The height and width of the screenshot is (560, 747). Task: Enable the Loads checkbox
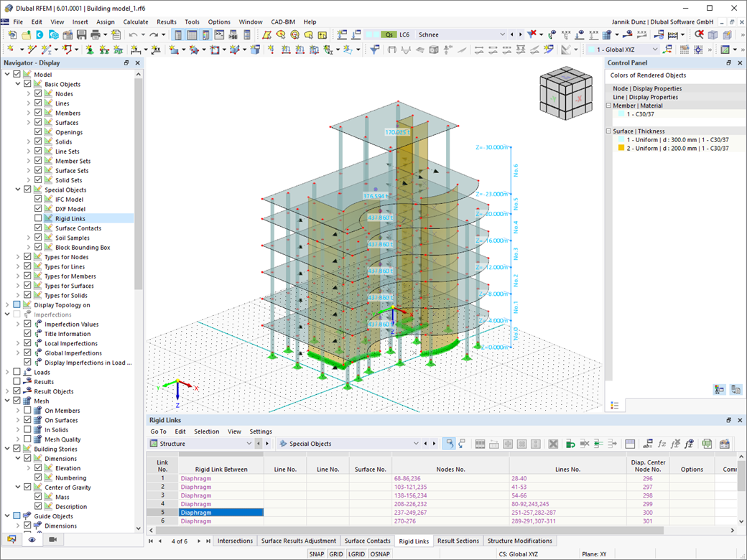[17, 372]
